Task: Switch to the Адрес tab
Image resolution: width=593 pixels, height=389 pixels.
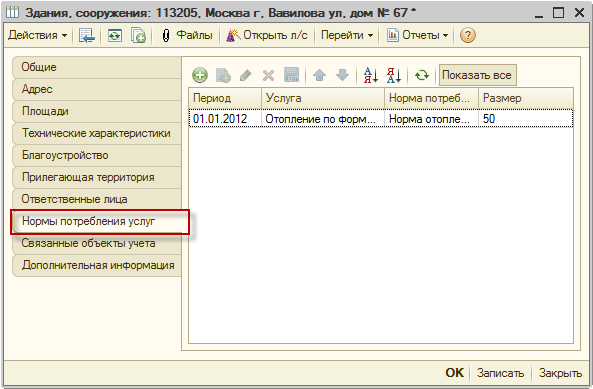Action: pyautogui.click(x=97, y=89)
